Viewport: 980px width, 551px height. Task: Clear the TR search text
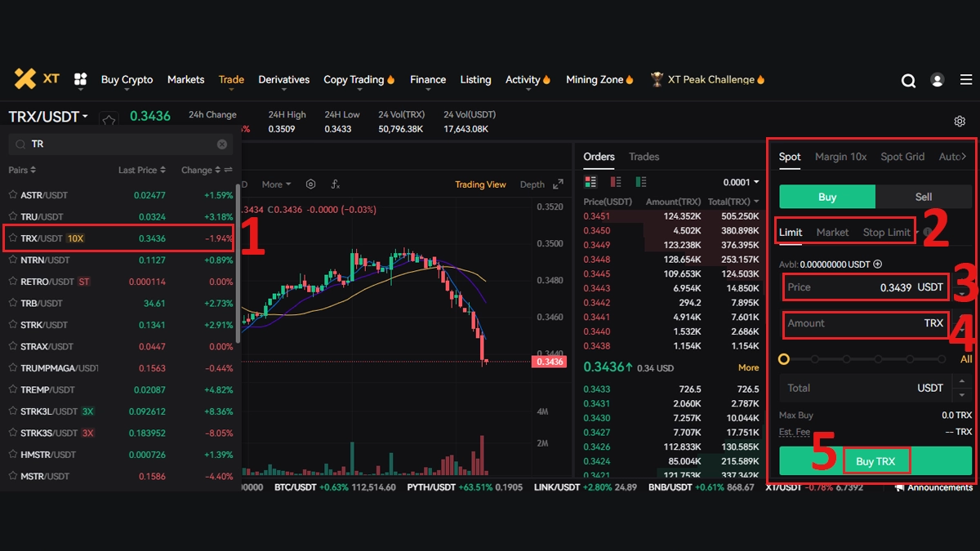[222, 144]
